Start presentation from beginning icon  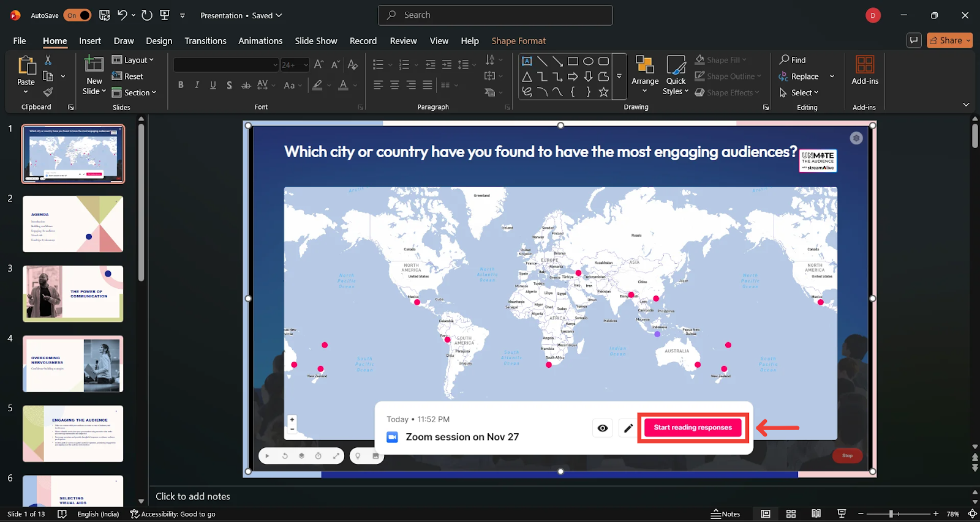pos(164,15)
